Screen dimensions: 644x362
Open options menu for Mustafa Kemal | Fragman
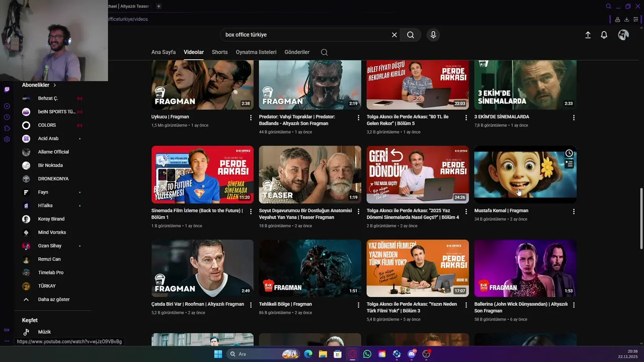(574, 212)
